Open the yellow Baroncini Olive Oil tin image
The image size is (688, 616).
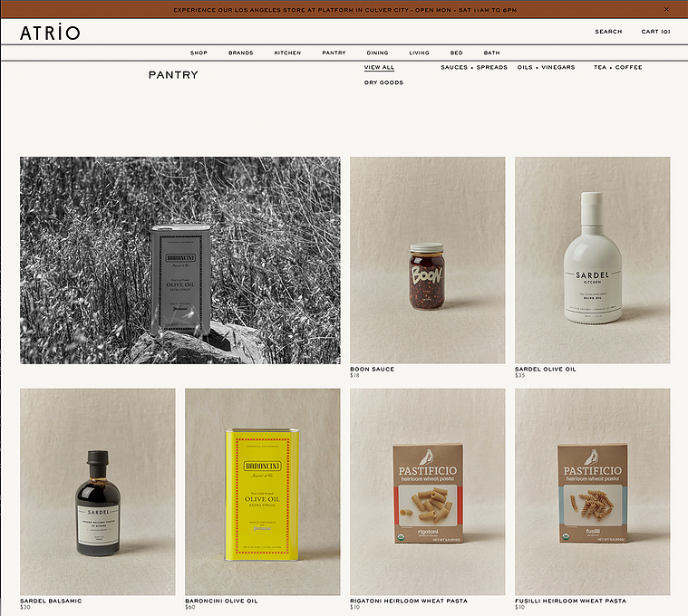[262, 492]
